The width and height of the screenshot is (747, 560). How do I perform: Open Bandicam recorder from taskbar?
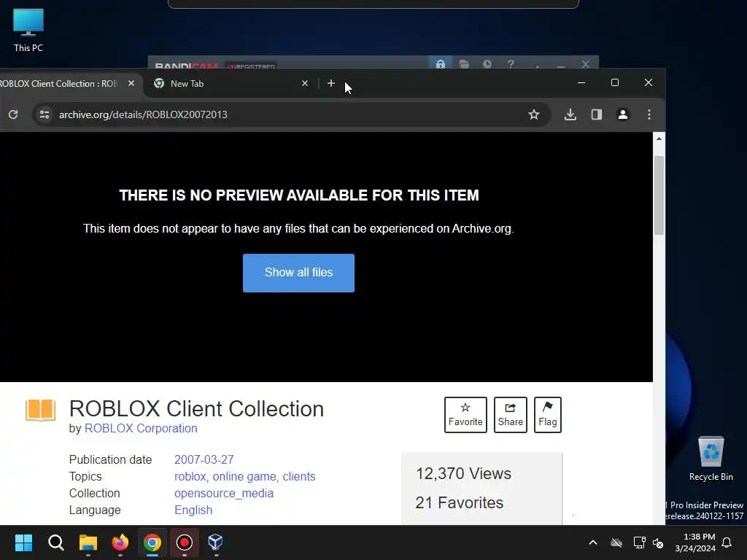(185, 542)
